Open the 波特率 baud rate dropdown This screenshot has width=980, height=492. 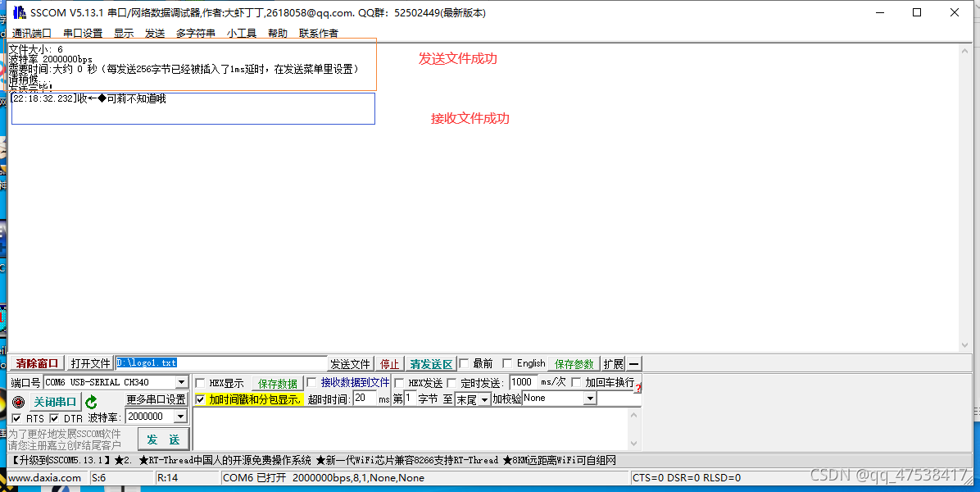180,417
